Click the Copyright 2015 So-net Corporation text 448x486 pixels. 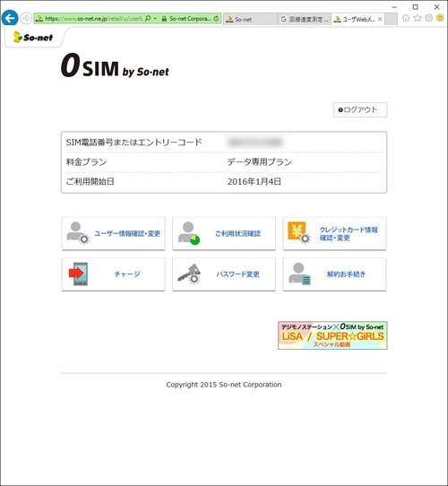224,385
